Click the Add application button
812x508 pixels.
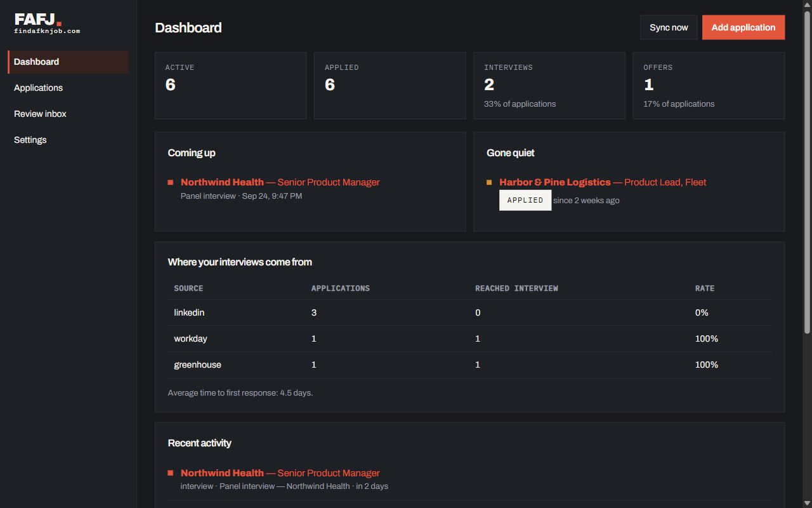pyautogui.click(x=743, y=27)
